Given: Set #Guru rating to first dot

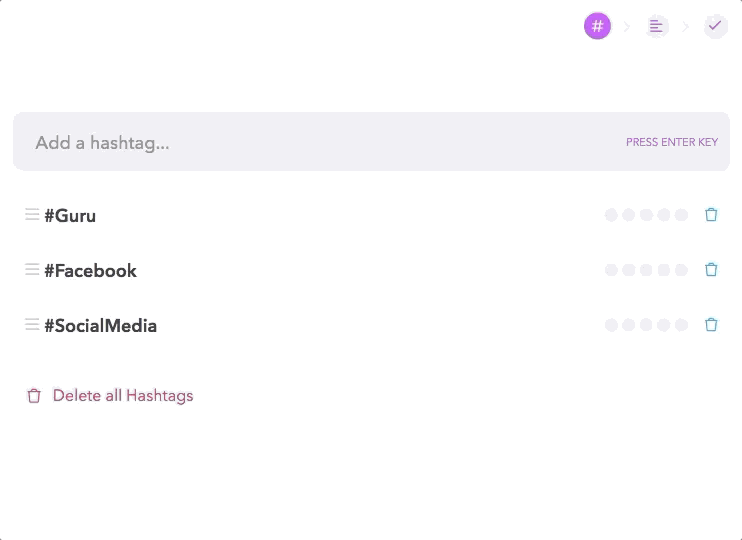Looking at the screenshot, I should pyautogui.click(x=611, y=215).
